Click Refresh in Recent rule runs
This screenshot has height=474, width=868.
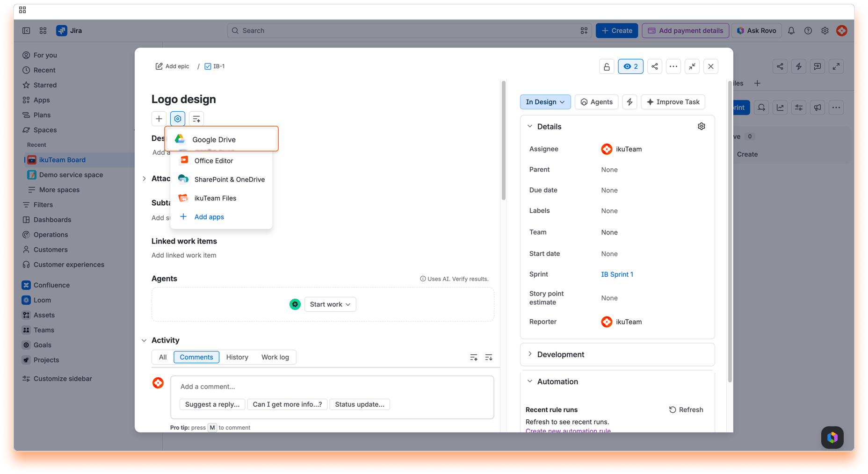pyautogui.click(x=686, y=409)
